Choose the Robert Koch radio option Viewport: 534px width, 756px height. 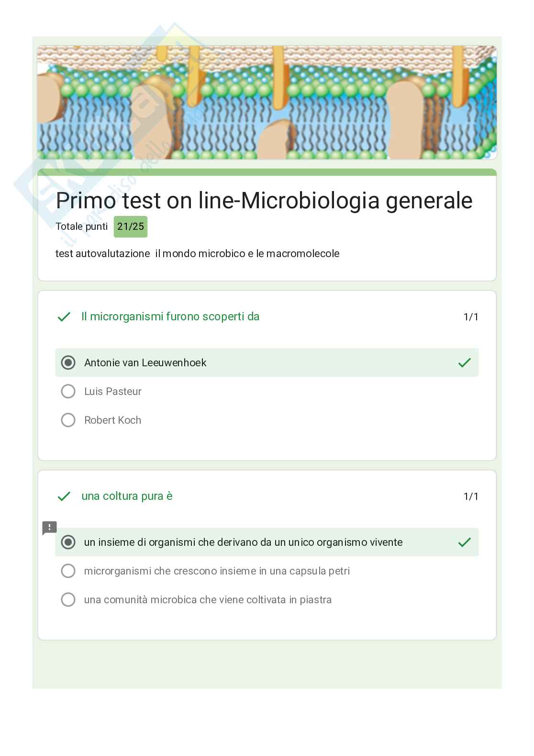[x=68, y=420]
